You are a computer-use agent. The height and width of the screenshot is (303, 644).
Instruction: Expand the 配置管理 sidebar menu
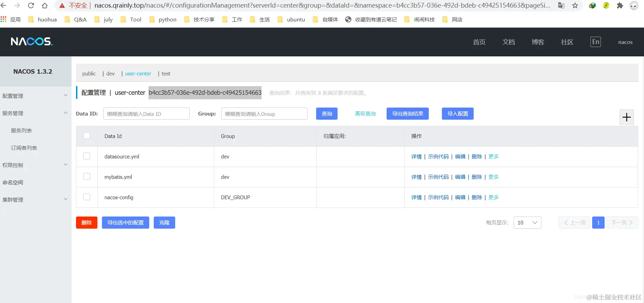click(36, 96)
